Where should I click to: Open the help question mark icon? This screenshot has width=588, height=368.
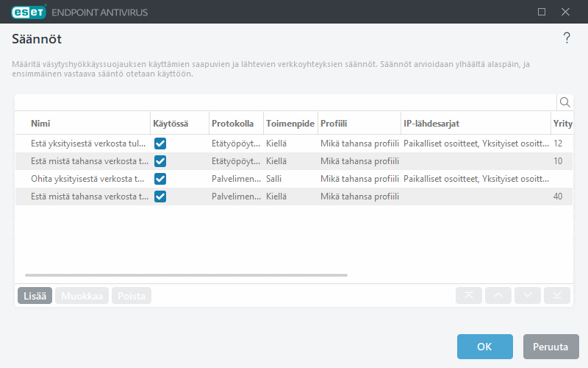[567, 39]
